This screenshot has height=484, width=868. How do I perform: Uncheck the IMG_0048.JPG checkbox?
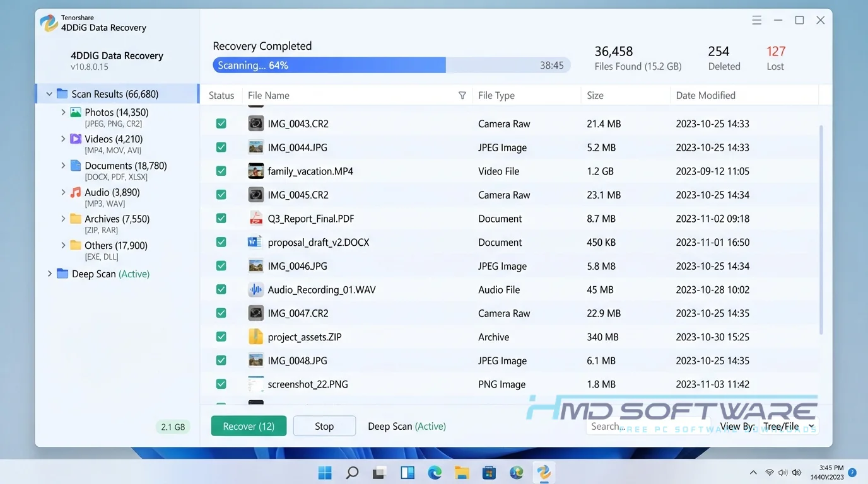221,360
